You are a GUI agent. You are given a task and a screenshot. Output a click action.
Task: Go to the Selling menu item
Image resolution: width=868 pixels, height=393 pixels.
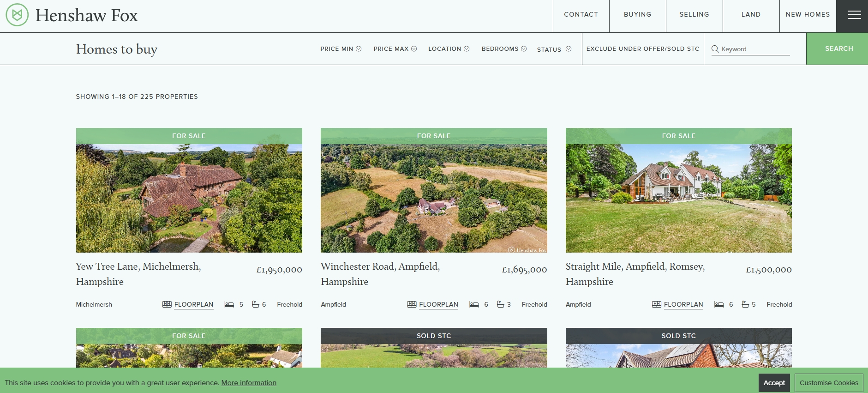[694, 15]
